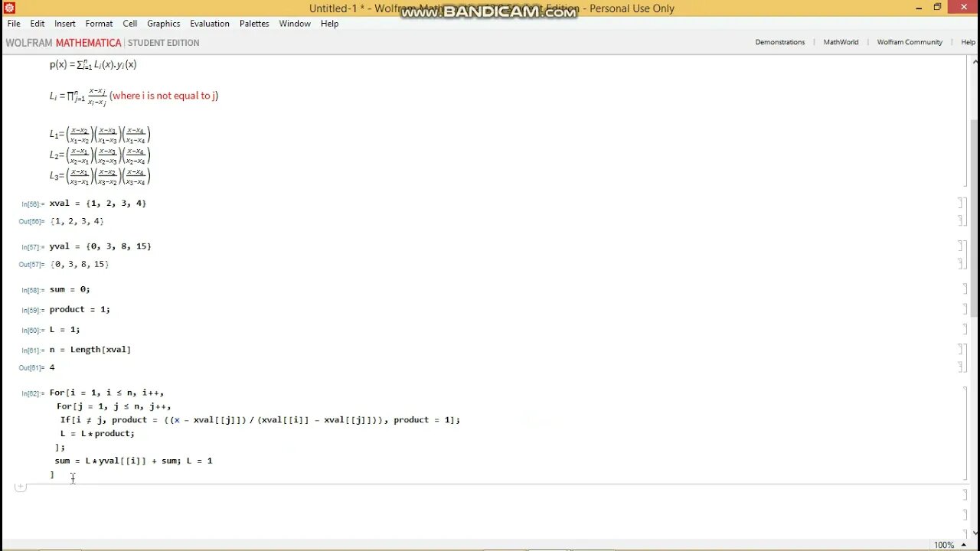Open the 100% zoom magnification dropdown
The image size is (980, 551).
[x=949, y=545]
